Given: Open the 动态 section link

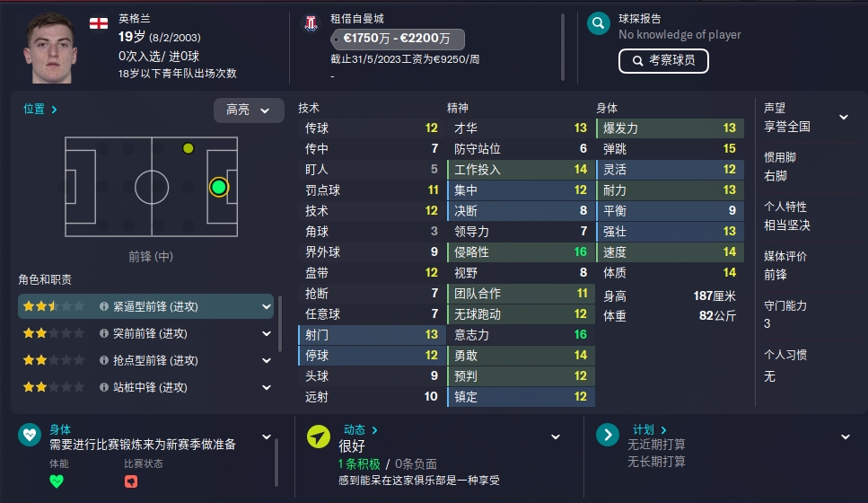Looking at the screenshot, I should tap(360, 430).
